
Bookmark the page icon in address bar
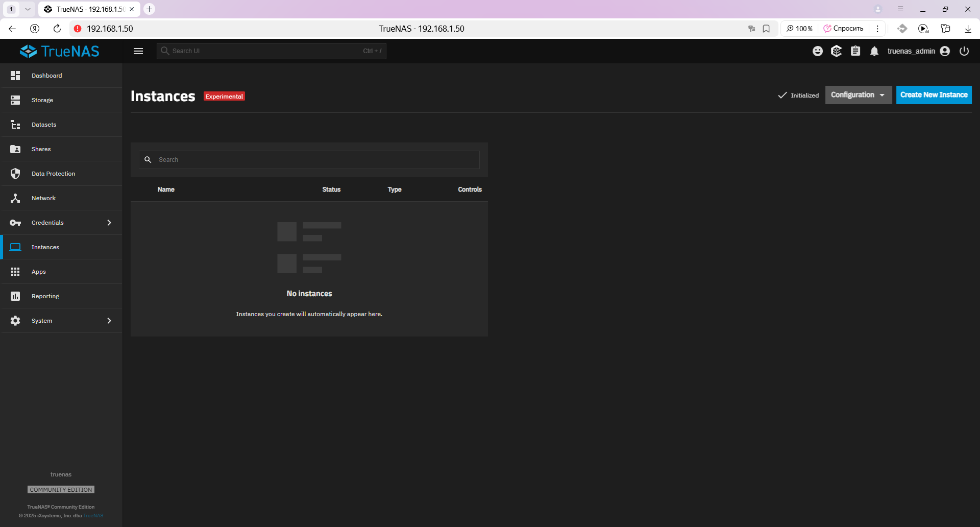tap(766, 29)
